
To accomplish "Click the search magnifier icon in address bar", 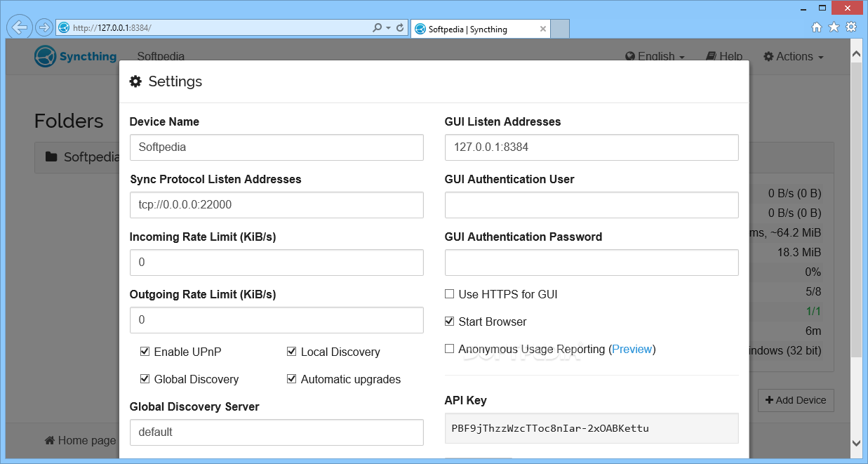I will 377,28.
